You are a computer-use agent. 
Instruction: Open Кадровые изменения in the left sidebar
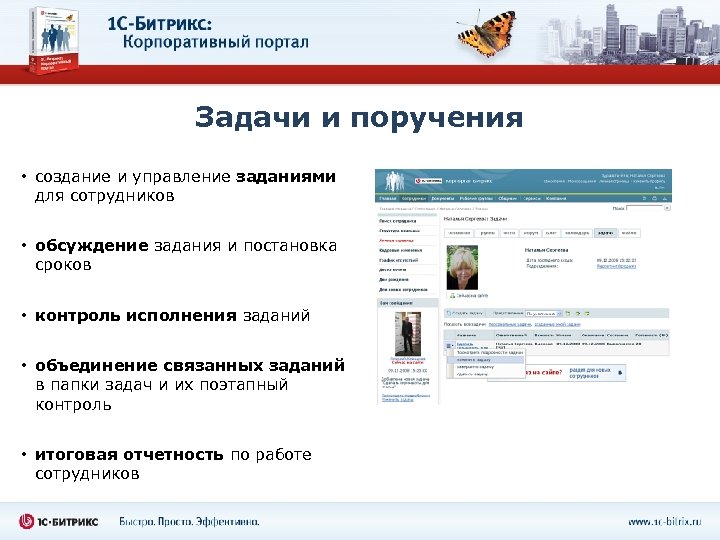click(400, 250)
